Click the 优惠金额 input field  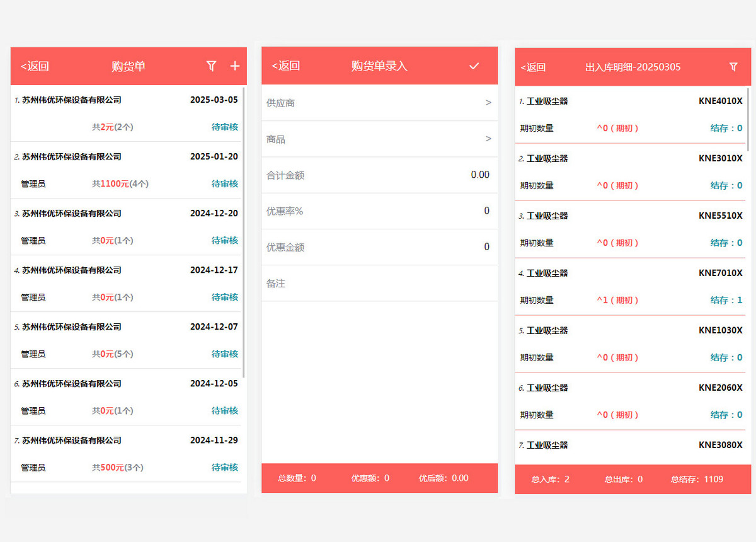point(409,247)
